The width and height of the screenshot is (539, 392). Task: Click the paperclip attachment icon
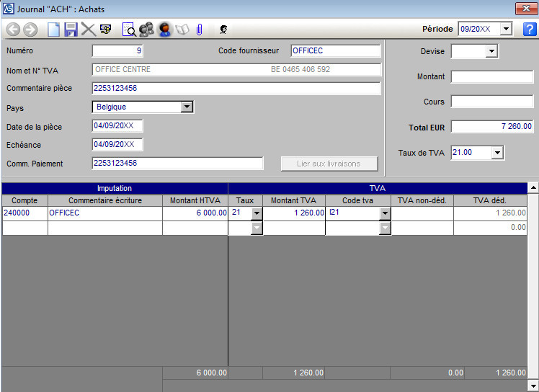[x=200, y=30]
